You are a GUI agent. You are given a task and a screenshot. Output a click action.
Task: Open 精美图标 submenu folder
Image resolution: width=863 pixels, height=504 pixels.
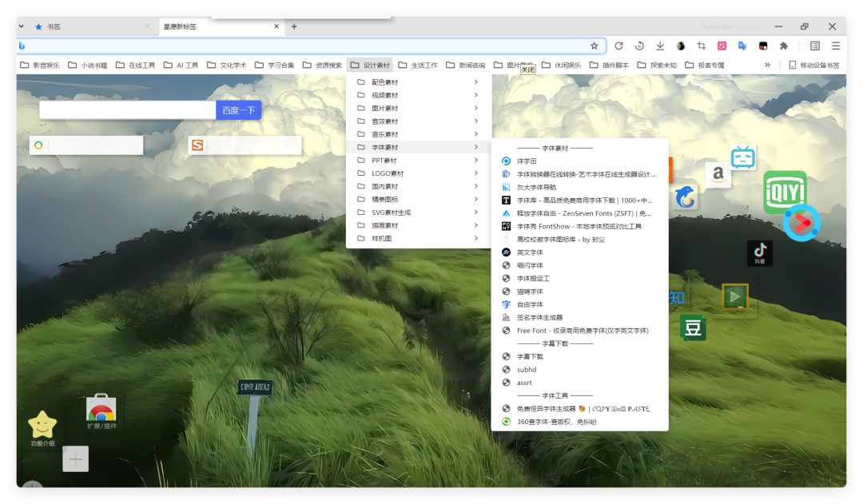[416, 199]
